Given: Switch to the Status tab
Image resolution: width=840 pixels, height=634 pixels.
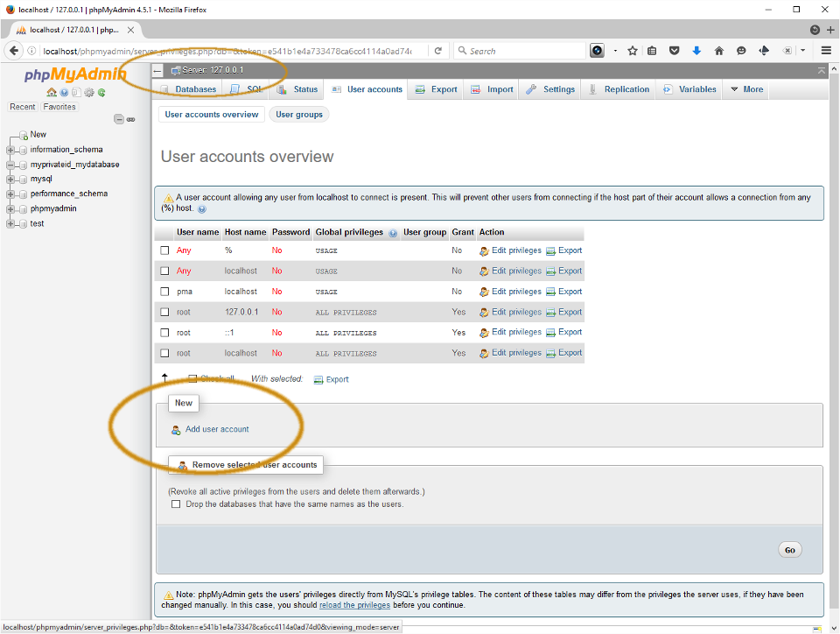Looking at the screenshot, I should click(297, 89).
